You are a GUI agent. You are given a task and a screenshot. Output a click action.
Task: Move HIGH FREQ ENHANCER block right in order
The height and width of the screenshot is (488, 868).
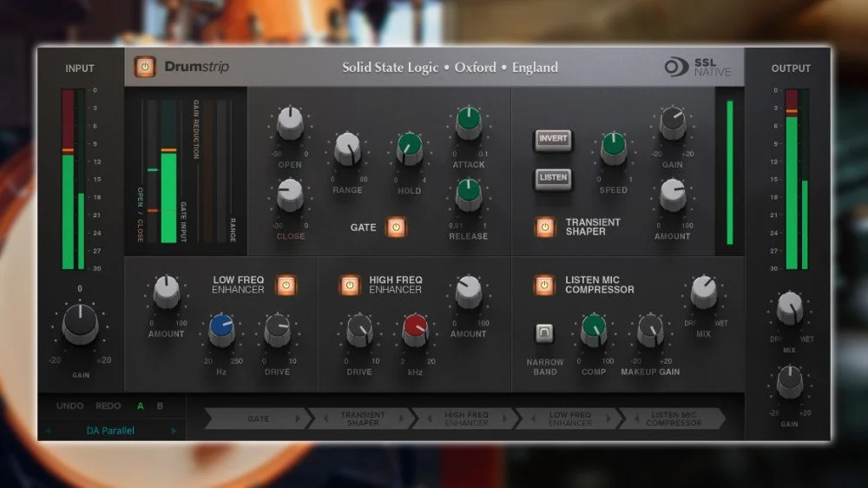(x=505, y=419)
